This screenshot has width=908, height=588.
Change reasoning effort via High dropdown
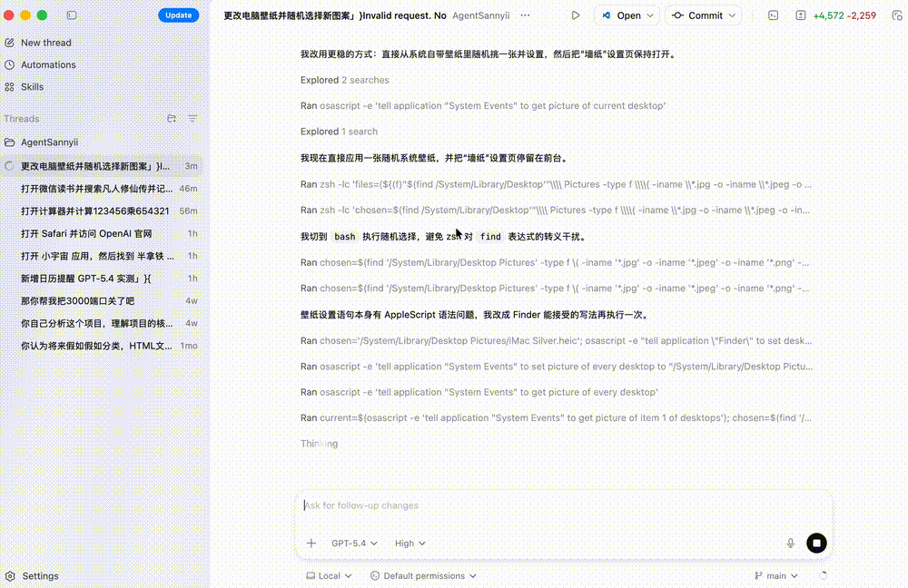[x=409, y=543]
